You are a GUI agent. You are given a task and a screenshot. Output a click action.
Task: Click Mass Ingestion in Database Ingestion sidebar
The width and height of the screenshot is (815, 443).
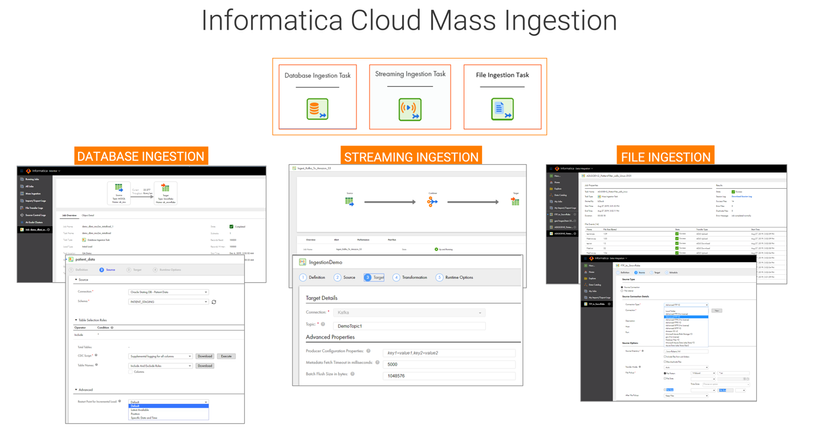coord(33,193)
